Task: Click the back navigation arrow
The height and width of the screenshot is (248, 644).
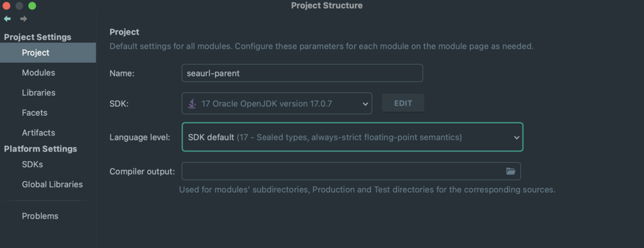Action: click(x=8, y=18)
